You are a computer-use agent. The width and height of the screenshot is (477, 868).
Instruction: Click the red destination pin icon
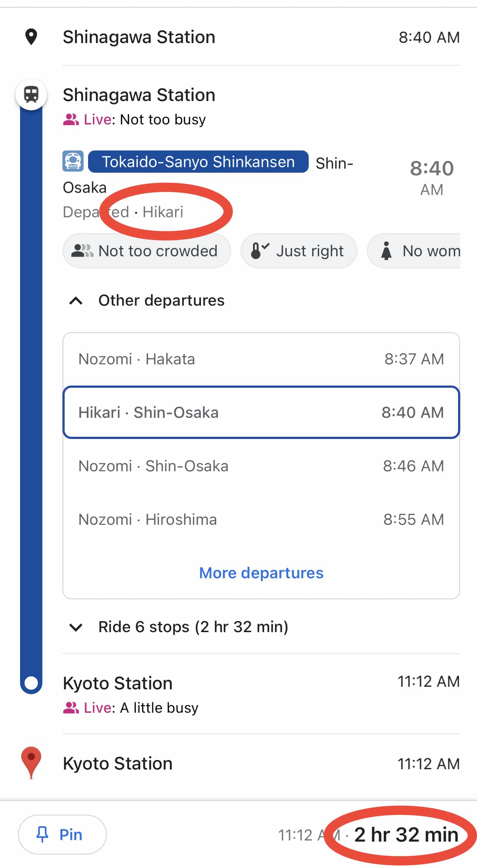pyautogui.click(x=31, y=762)
